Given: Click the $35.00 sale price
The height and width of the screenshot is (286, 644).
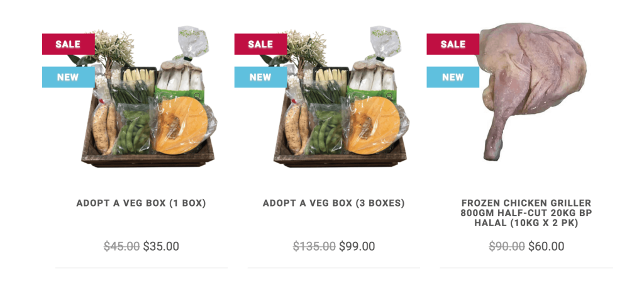Looking at the screenshot, I should [161, 246].
